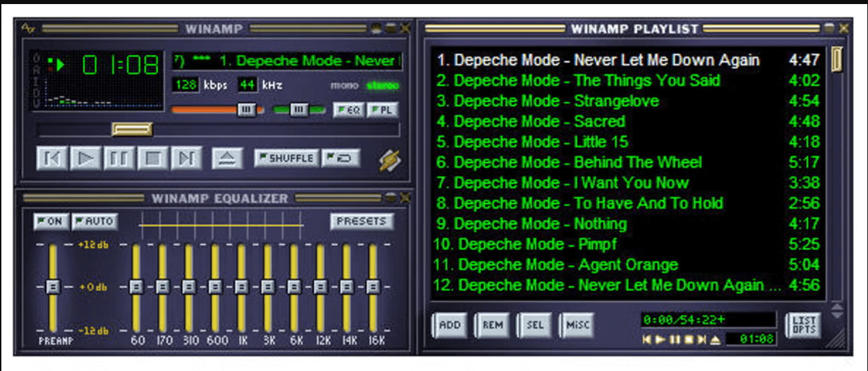Toggle the repeat button next to Shuffle

click(341, 158)
